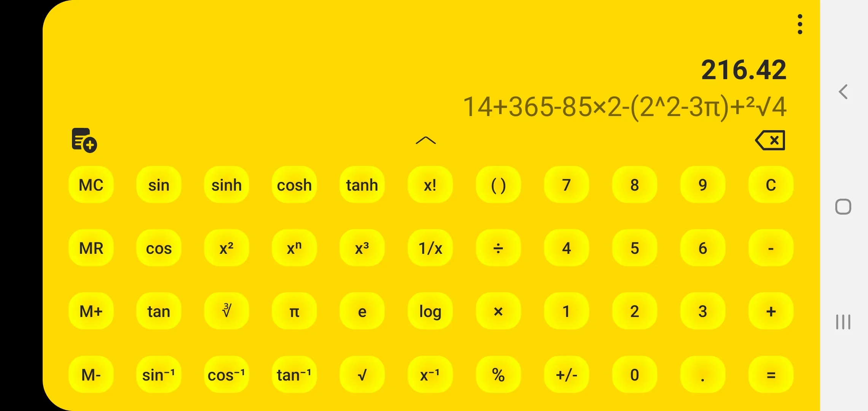Open the memory recall MR function
This screenshot has width=868, height=411.
coord(91,248)
